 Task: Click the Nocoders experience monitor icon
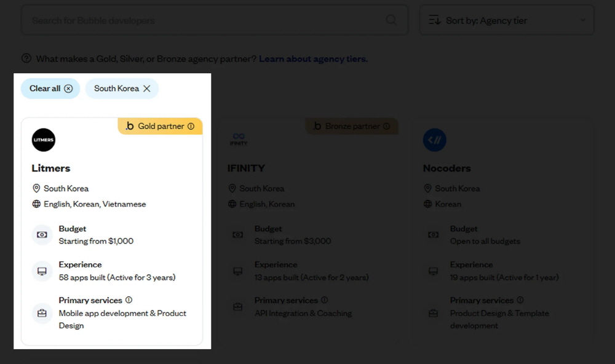(x=434, y=271)
